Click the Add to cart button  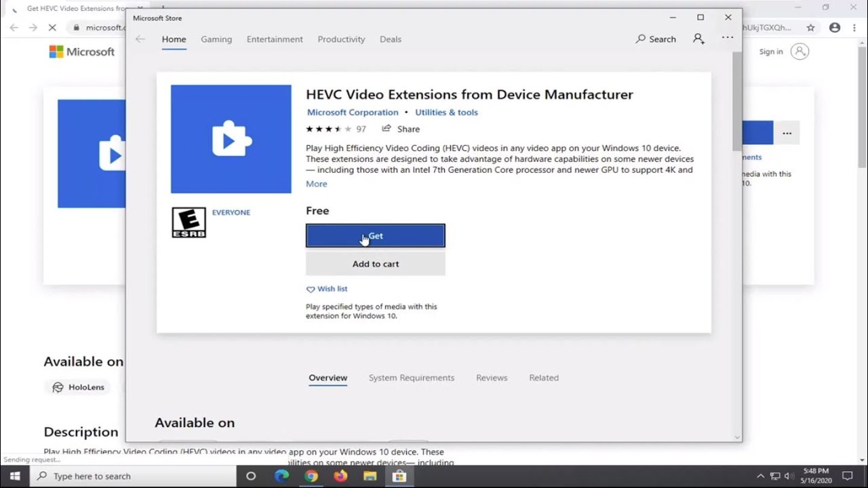coord(376,264)
